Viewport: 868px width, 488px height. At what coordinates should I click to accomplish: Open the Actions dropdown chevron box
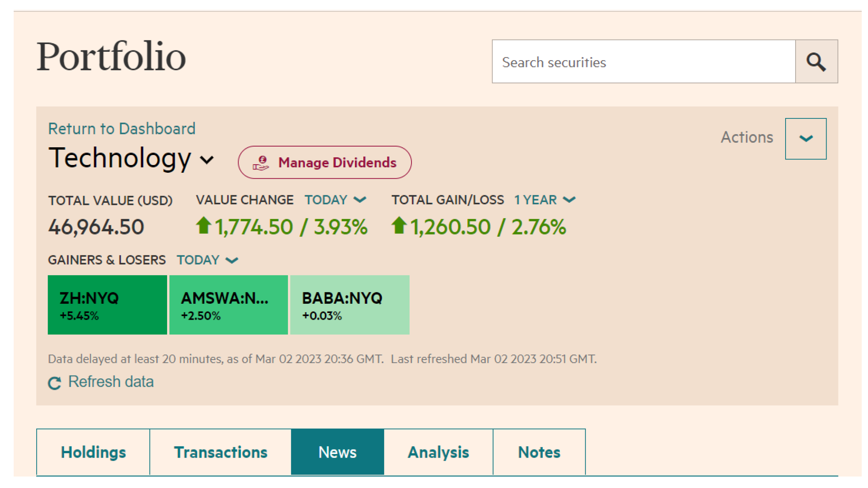point(805,139)
